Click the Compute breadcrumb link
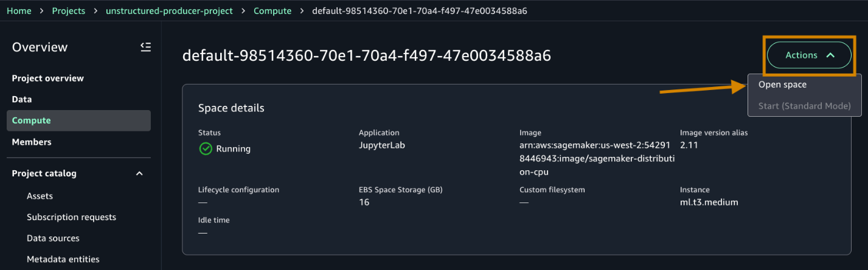 (272, 11)
